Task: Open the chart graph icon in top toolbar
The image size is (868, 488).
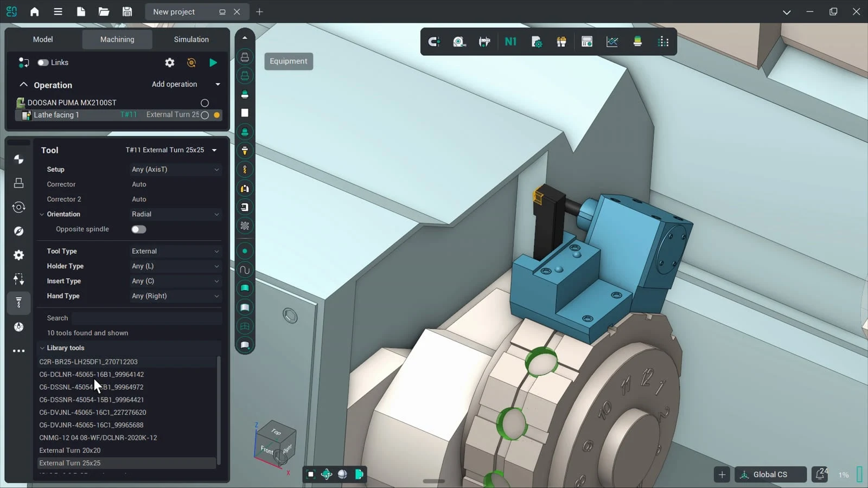Action: (612, 42)
